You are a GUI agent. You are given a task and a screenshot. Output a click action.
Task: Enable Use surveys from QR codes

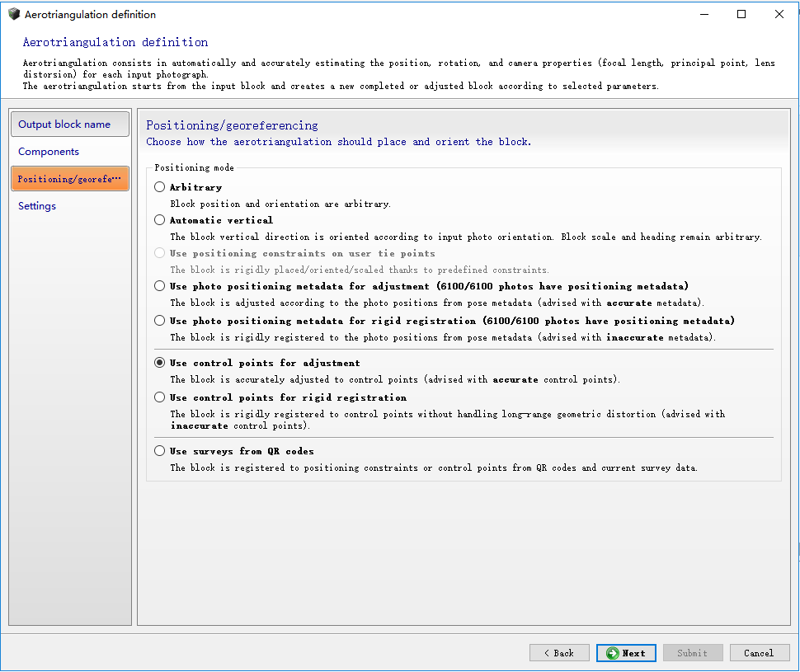pos(160,451)
